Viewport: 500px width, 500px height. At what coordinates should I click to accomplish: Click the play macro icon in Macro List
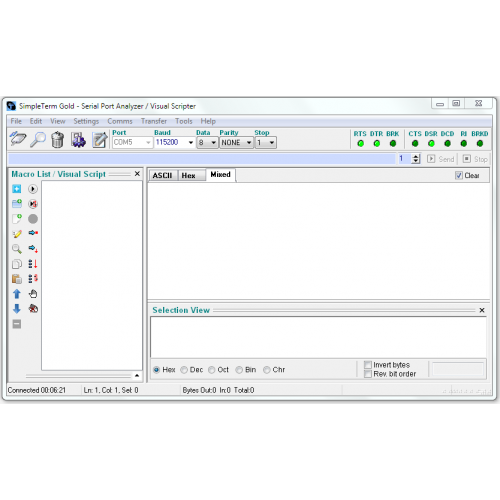[x=33, y=189]
